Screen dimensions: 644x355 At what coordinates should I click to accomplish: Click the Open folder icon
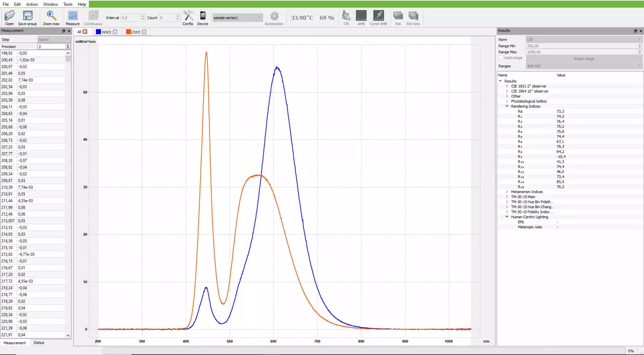(x=9, y=16)
